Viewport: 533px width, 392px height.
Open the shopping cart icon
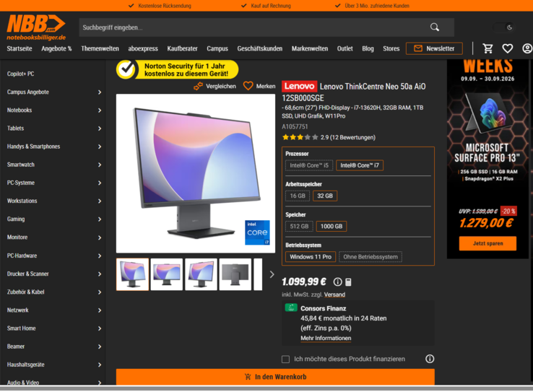[x=487, y=48]
